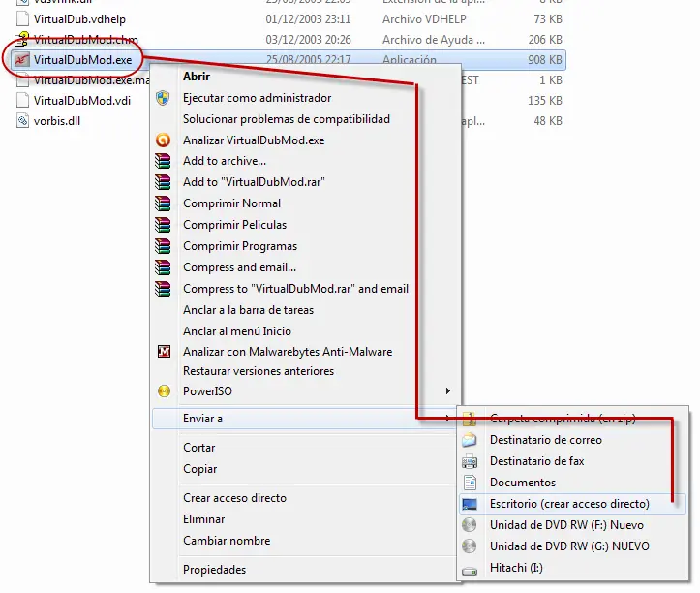Screen dimensions: 700x593
Task: Click the VirtualDubMod.exe application icon
Action: coord(22,59)
